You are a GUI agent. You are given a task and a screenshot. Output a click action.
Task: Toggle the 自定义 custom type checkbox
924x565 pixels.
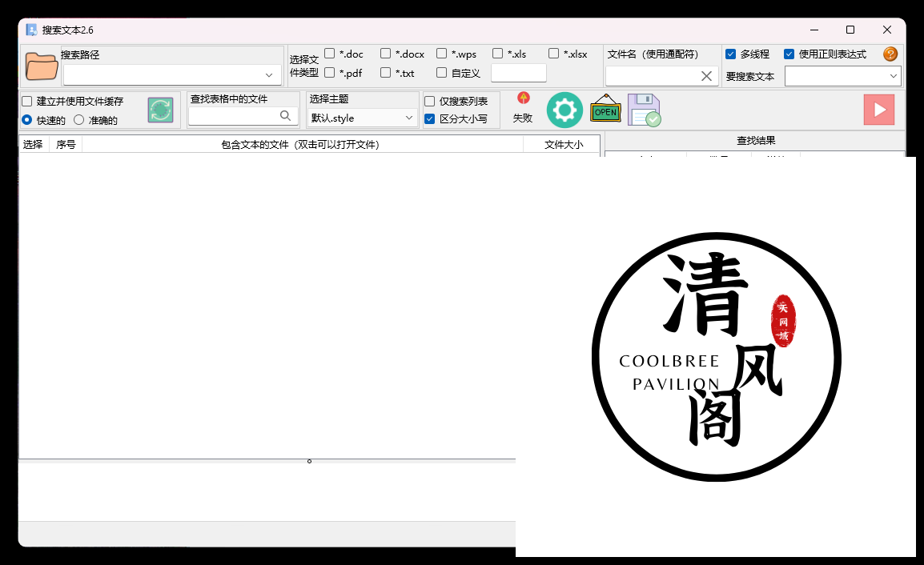(x=441, y=73)
